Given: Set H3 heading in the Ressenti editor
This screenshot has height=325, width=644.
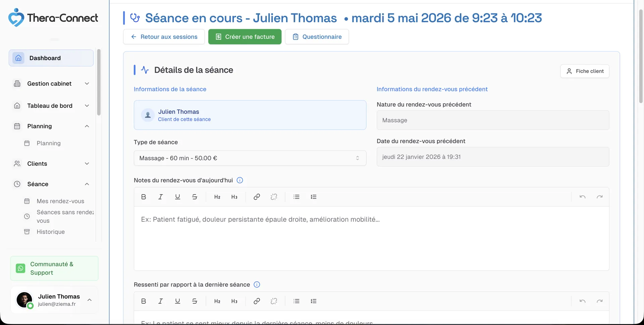Looking at the screenshot, I should [234, 301].
